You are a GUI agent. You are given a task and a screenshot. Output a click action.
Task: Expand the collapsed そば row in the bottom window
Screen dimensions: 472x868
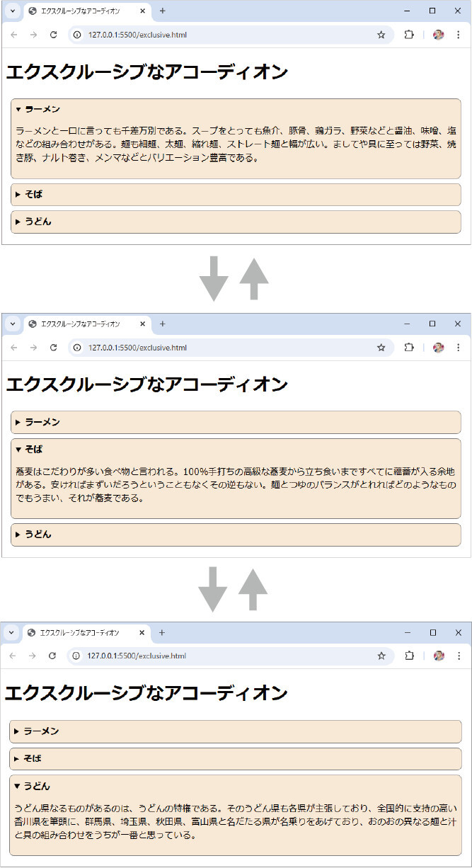click(33, 759)
